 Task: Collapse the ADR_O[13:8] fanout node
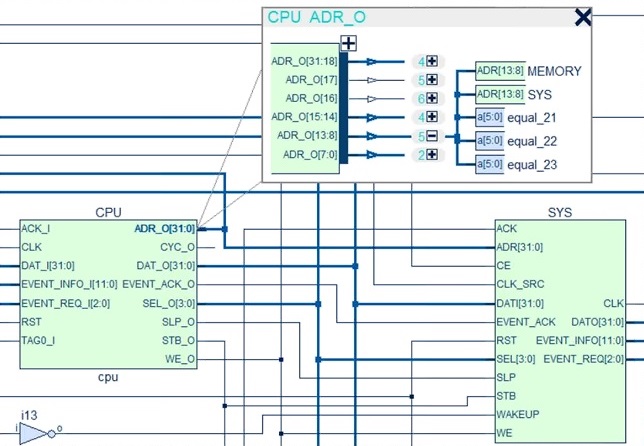point(432,136)
